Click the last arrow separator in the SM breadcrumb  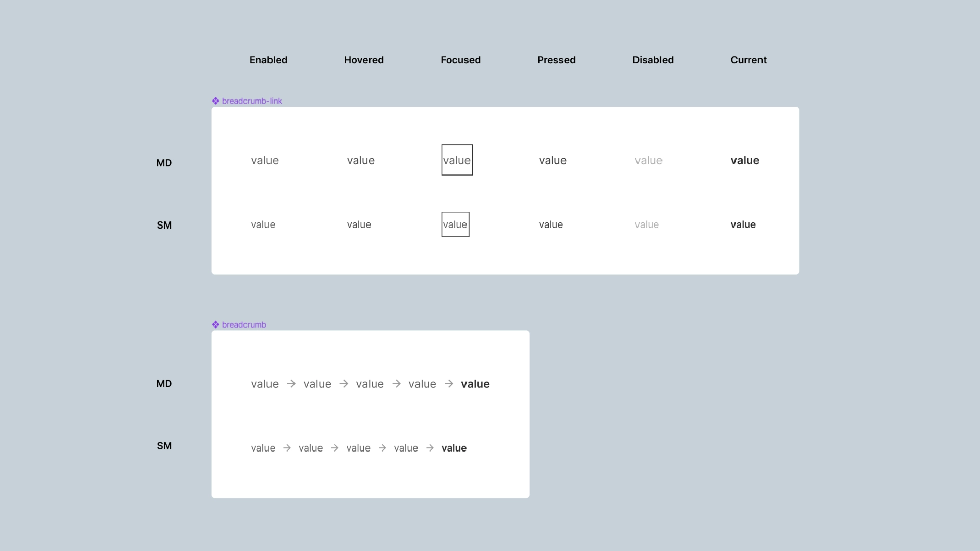pyautogui.click(x=430, y=448)
